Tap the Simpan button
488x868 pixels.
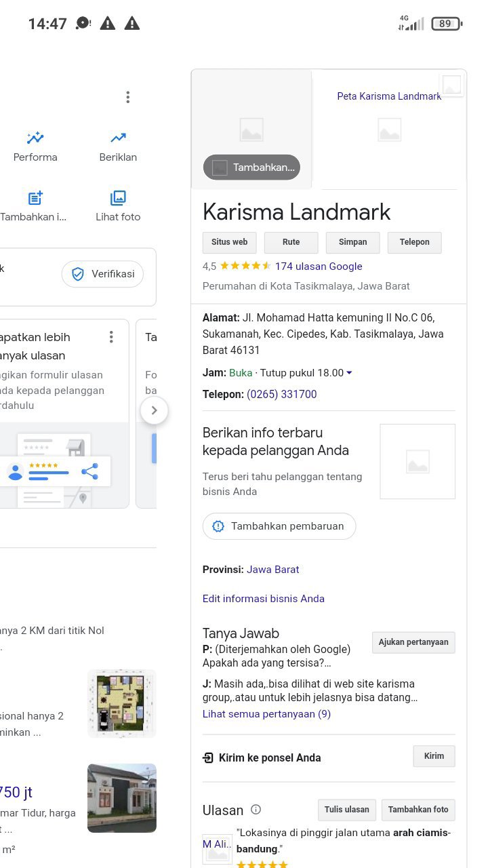point(352,242)
